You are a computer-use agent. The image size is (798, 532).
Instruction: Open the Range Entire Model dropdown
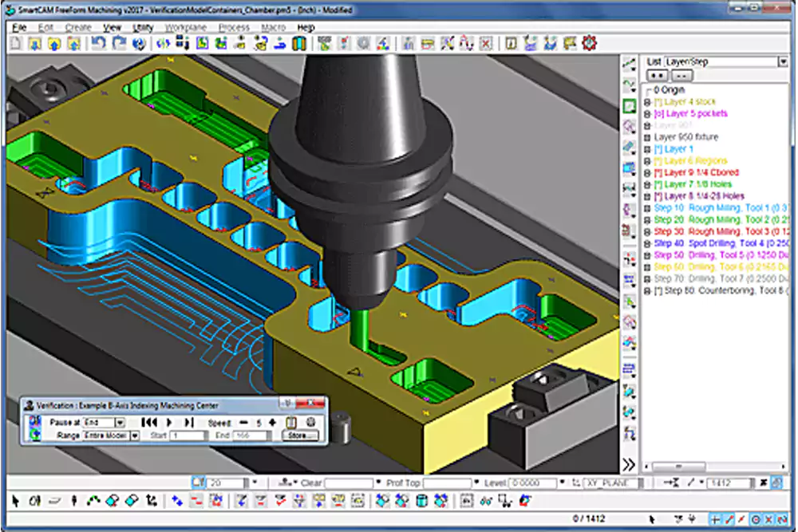tap(135, 435)
